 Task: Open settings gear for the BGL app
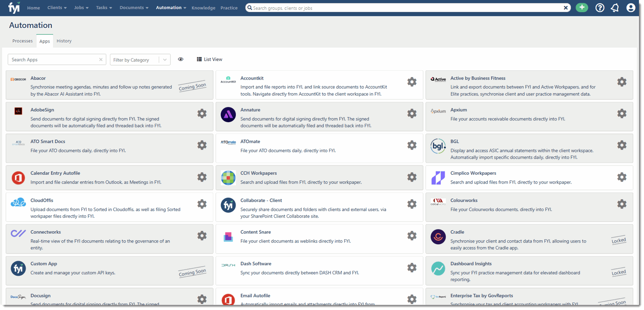point(622,145)
